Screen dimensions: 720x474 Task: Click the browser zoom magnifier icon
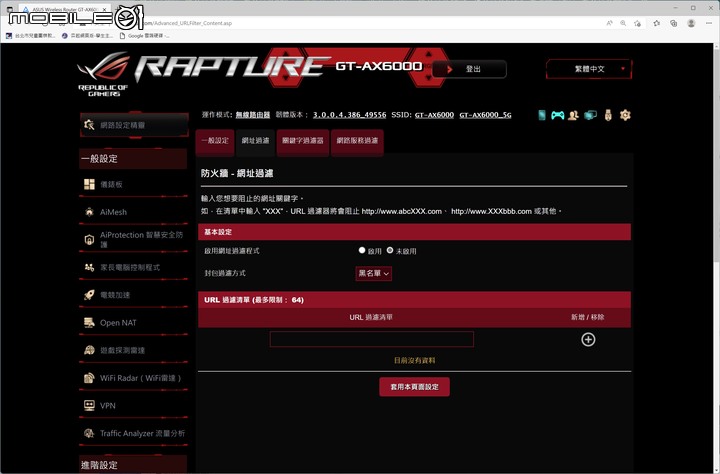(623, 23)
